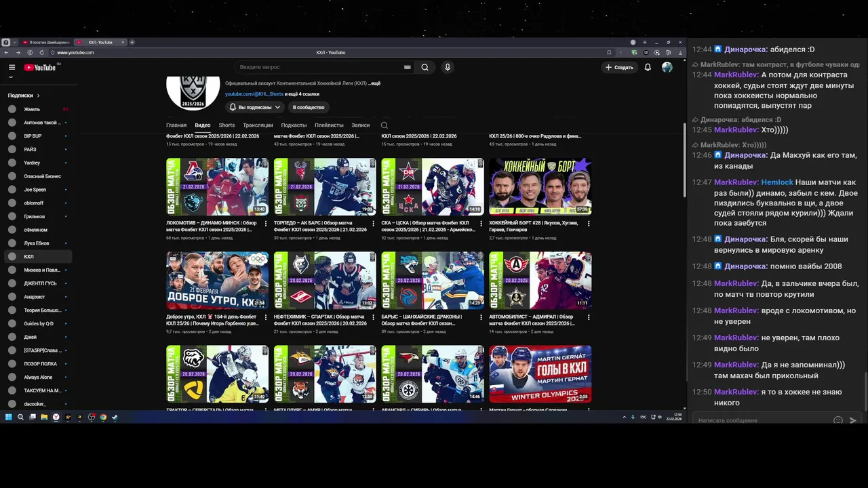
Task: Switch to the Главная channel tab
Action: tap(176, 125)
